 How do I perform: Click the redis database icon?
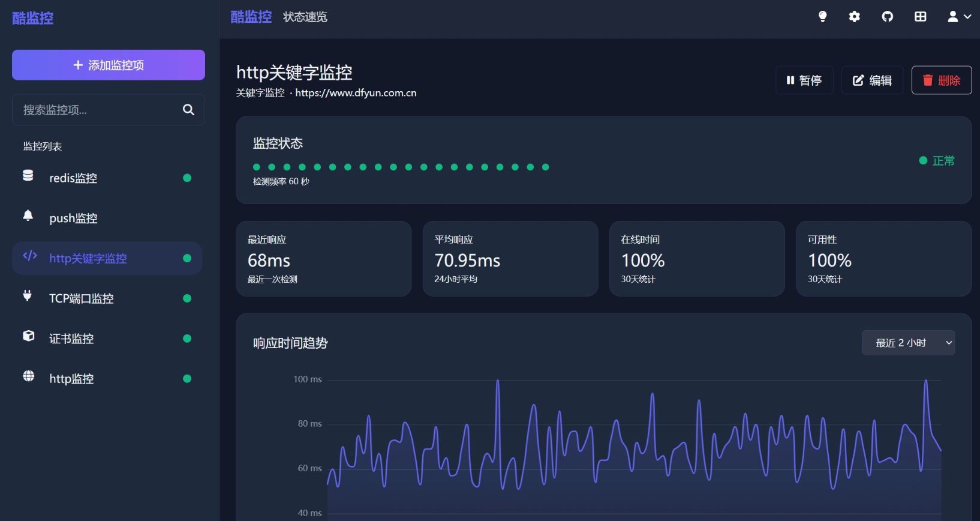click(x=28, y=175)
